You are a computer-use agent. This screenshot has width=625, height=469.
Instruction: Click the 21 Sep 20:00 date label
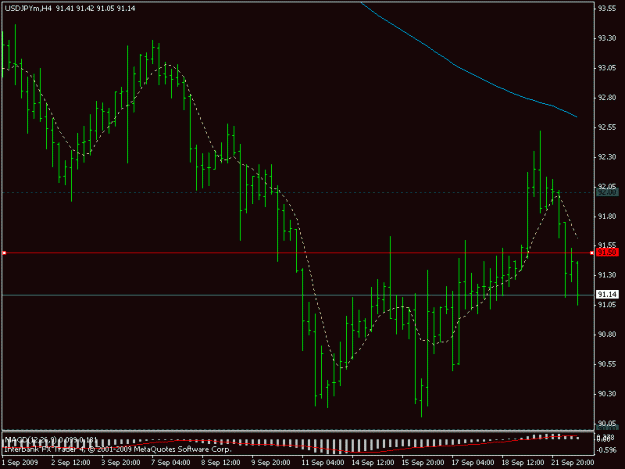573,463
